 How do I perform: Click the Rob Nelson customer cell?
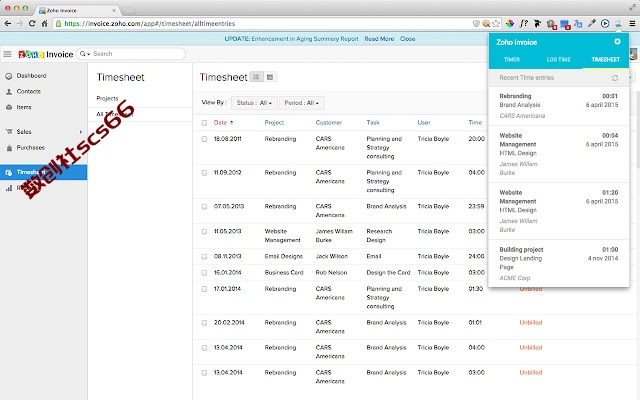pos(331,272)
